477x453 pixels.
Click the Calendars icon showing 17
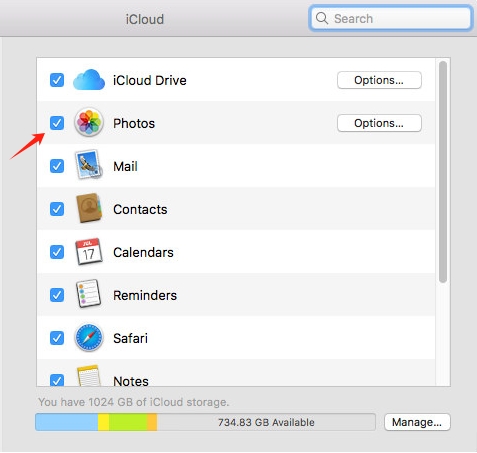pos(89,252)
